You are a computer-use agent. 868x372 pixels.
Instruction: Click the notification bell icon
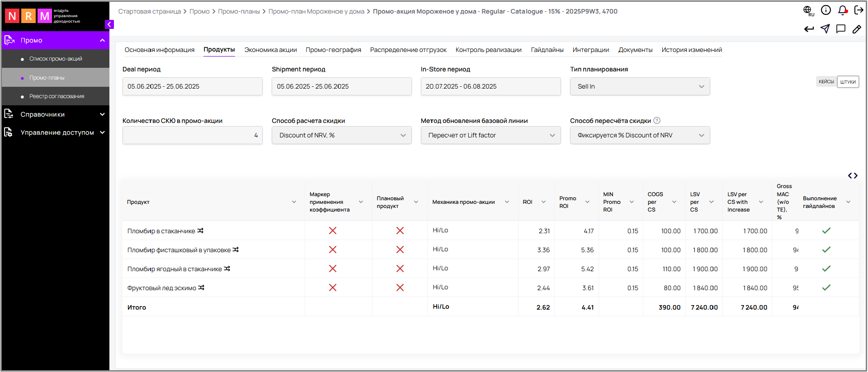pos(842,10)
